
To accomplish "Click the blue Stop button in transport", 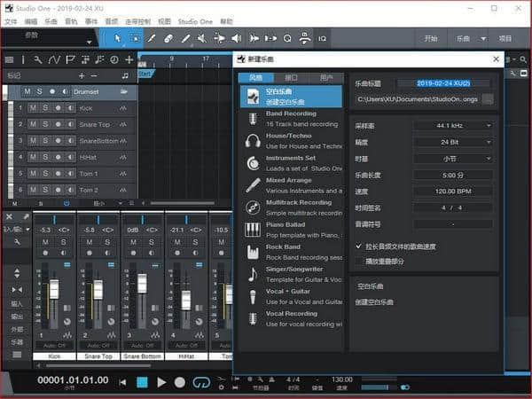I will pos(141,382).
